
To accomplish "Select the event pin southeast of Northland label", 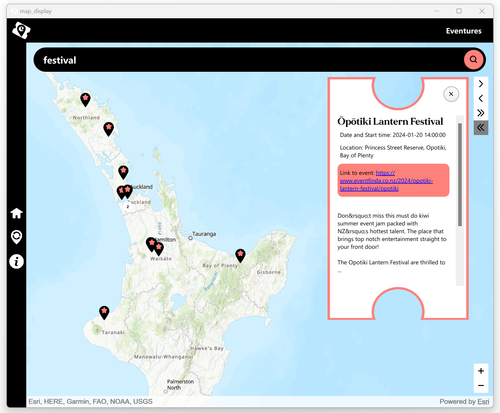I will (x=108, y=129).
